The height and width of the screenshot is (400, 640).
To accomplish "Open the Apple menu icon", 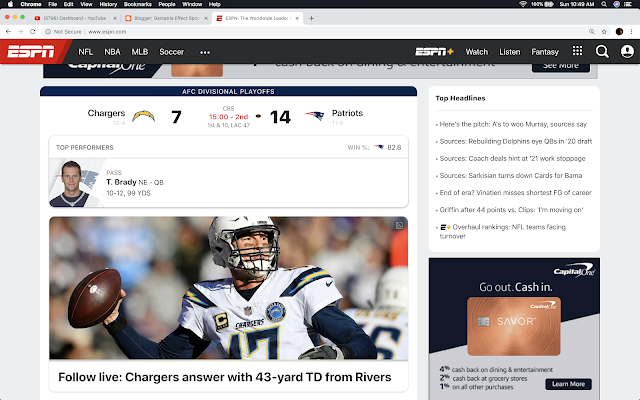I will 10,4.
